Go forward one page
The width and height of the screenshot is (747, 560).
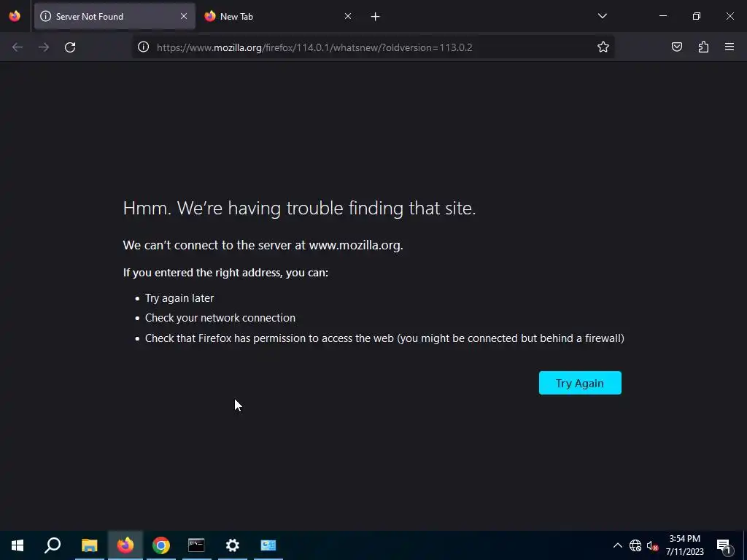(44, 47)
